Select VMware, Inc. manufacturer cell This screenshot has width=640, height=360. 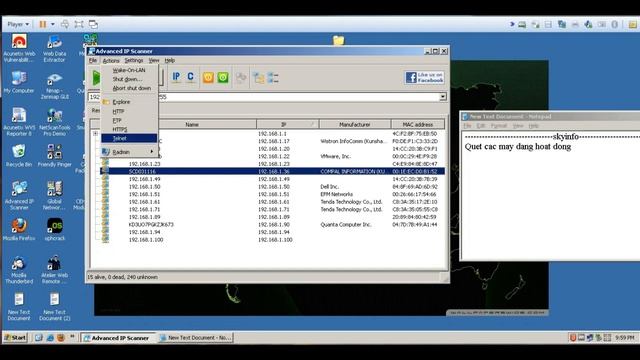(336, 156)
